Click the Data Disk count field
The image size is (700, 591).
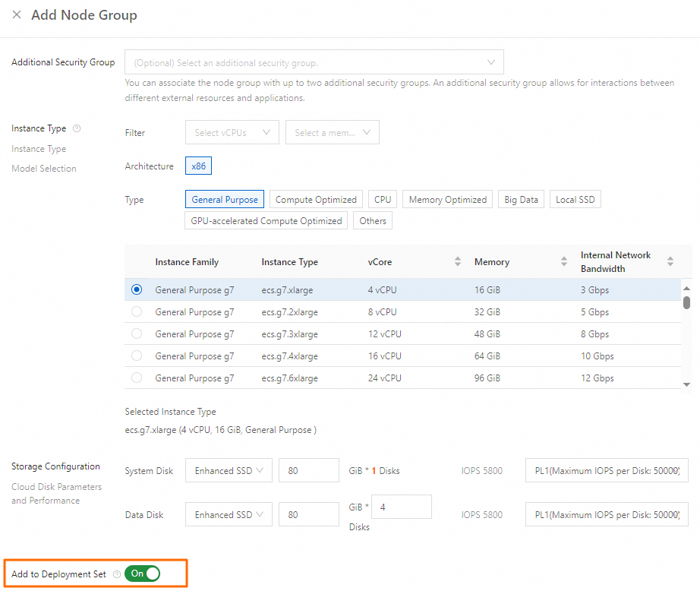click(x=402, y=507)
